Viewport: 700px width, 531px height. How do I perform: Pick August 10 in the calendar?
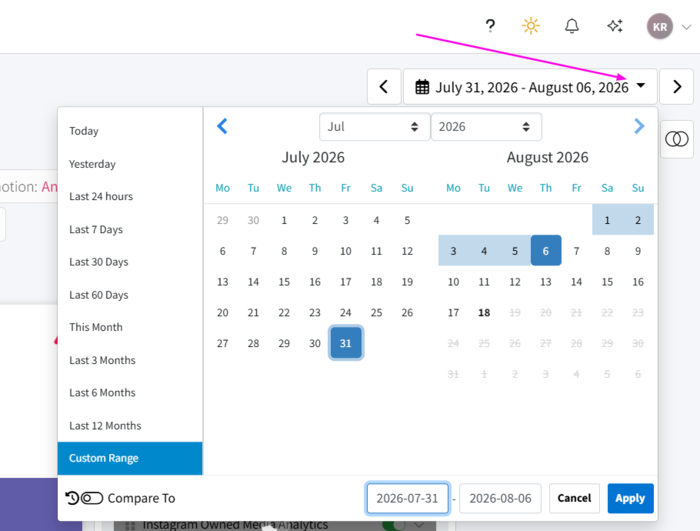tap(453, 281)
